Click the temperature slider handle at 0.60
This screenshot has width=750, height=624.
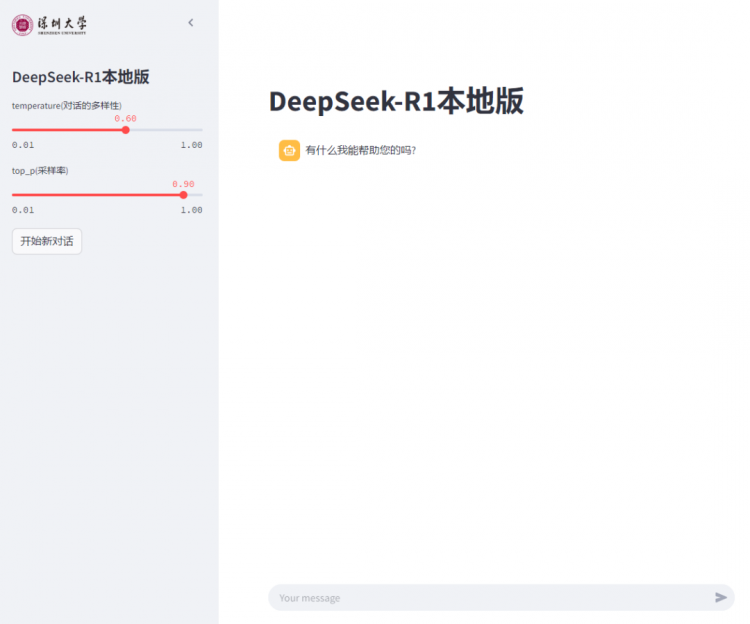[125, 130]
